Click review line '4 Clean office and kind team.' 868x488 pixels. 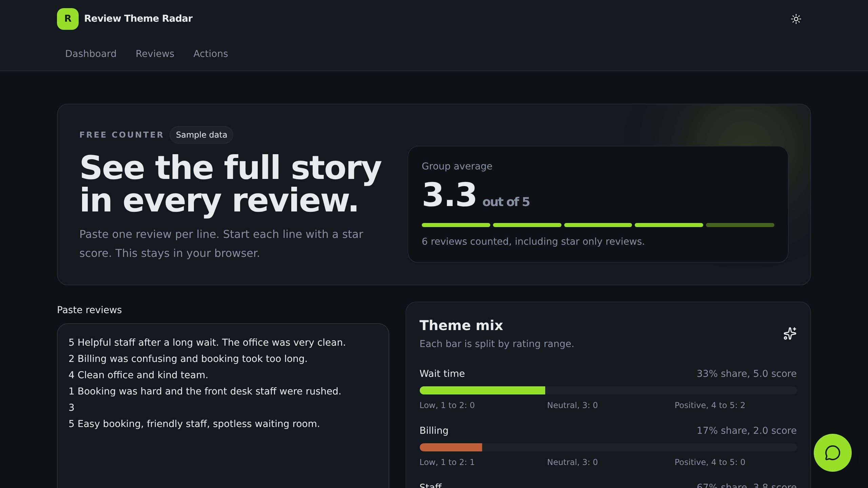(138, 375)
